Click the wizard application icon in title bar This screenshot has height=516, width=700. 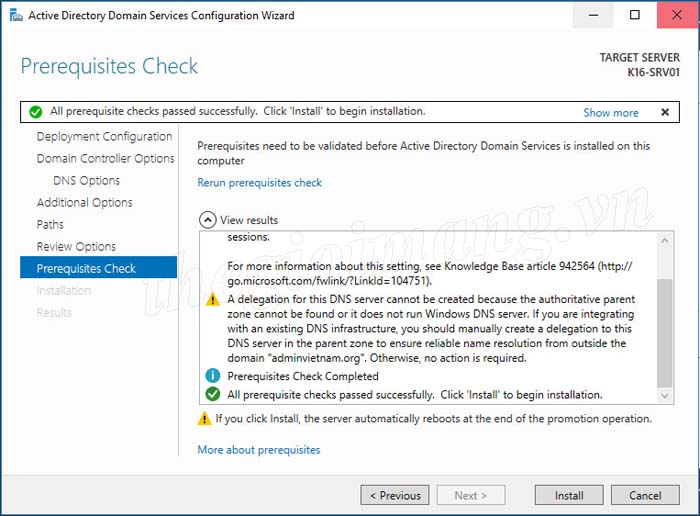pos(13,15)
